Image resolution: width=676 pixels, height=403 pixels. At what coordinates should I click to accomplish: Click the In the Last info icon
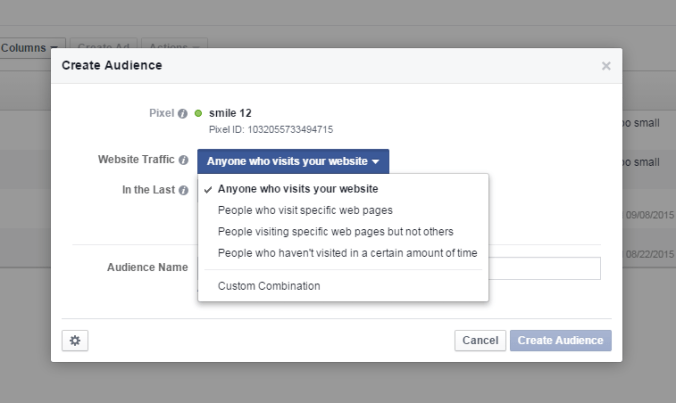[x=183, y=190]
